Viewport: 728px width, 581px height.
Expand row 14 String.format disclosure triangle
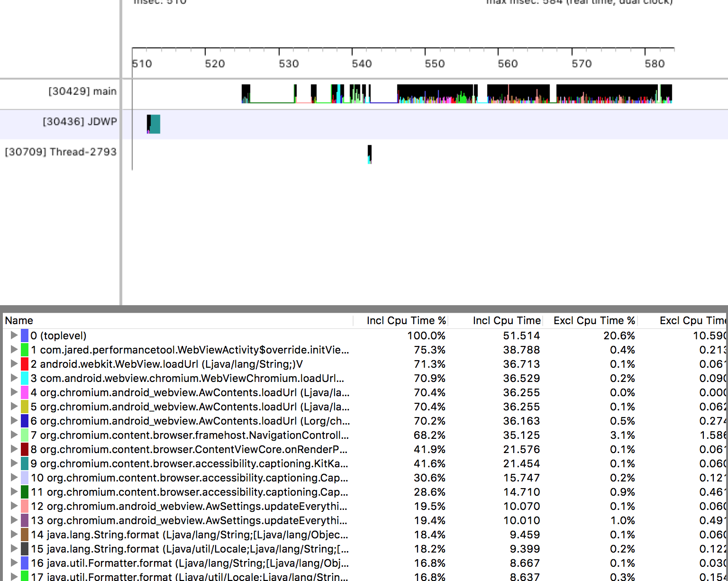pos(14,535)
